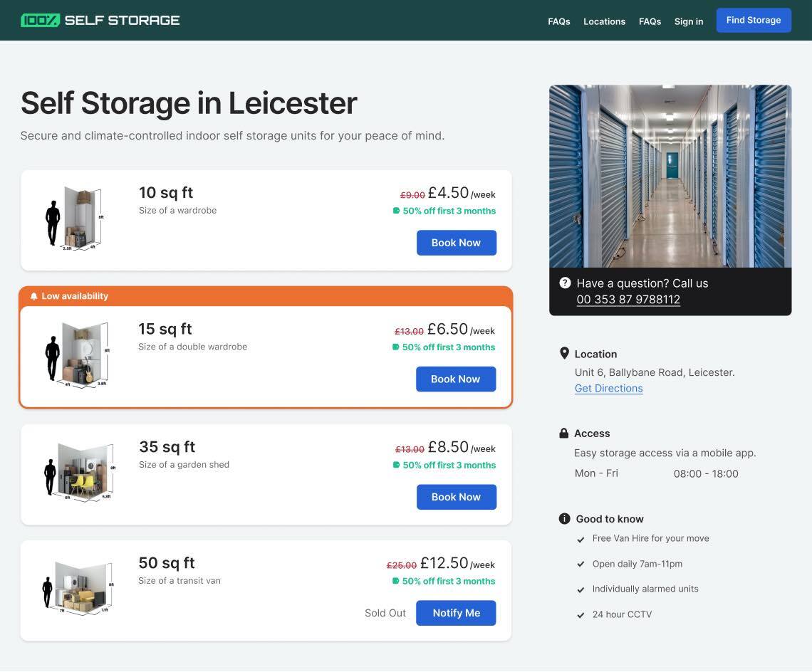The height and width of the screenshot is (672, 812).
Task: Click the Access padlock icon
Action: click(564, 433)
